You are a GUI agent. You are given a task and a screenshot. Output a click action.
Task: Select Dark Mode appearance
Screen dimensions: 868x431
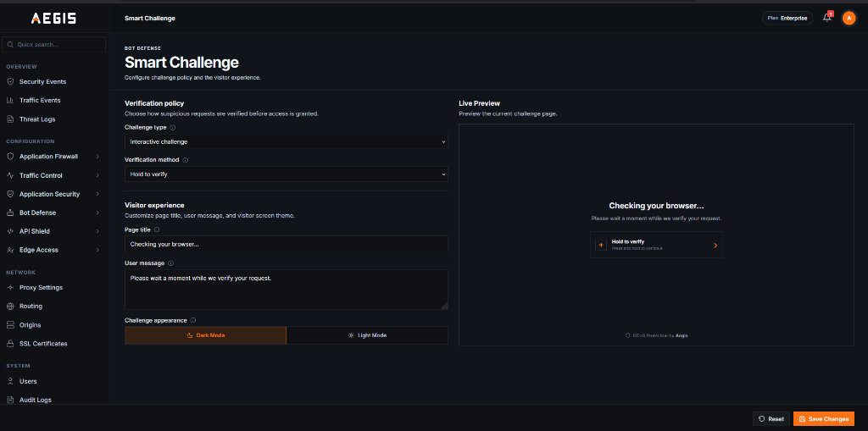(x=205, y=335)
